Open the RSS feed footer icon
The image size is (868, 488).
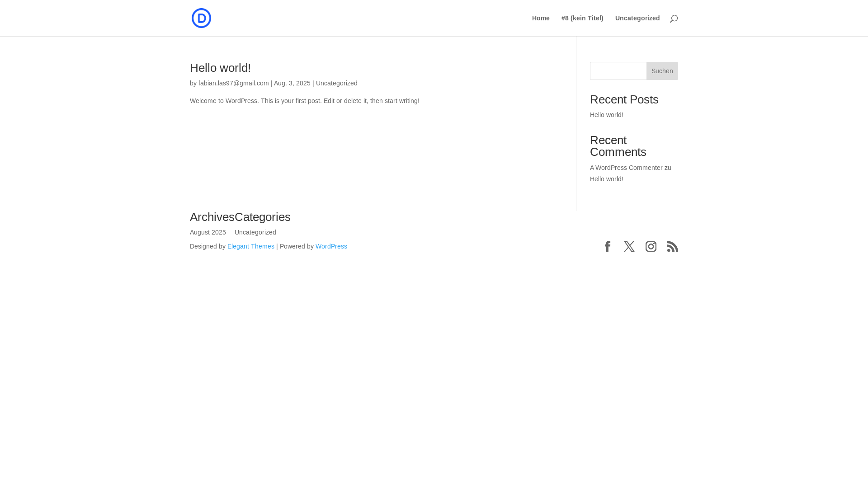tap(673, 246)
